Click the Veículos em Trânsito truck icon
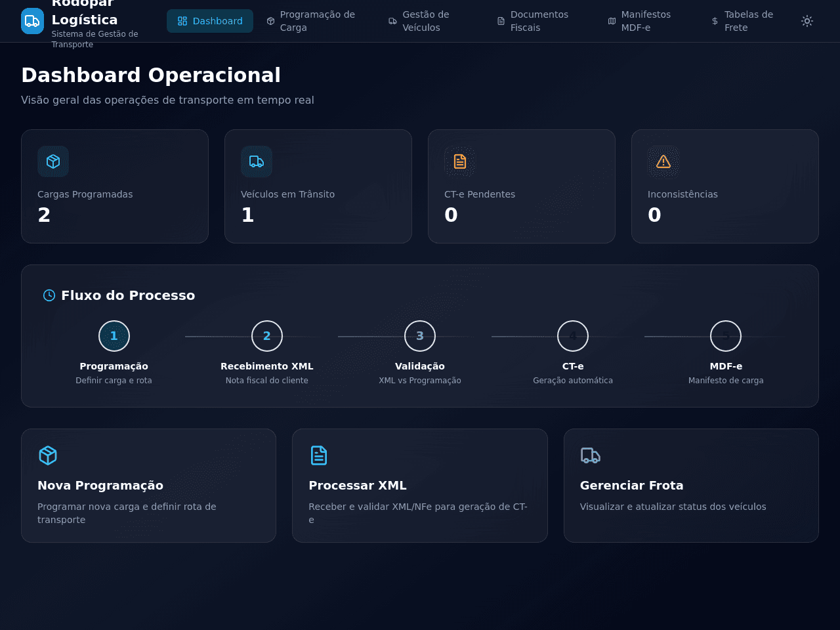 pos(257,161)
